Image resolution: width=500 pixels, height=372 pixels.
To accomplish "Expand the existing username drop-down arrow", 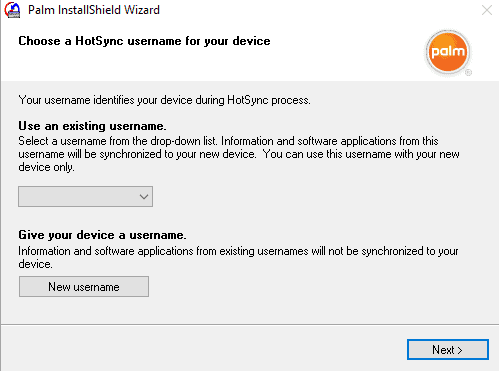I will [x=144, y=197].
